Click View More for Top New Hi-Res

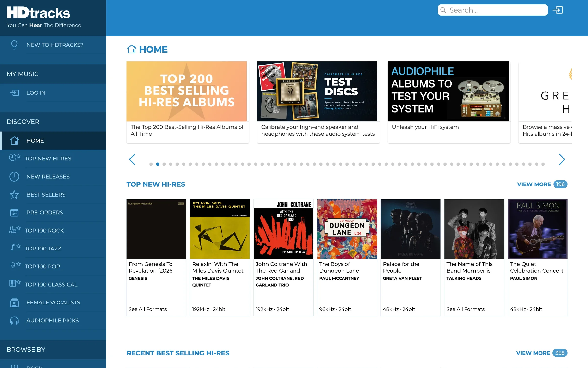coord(542,184)
